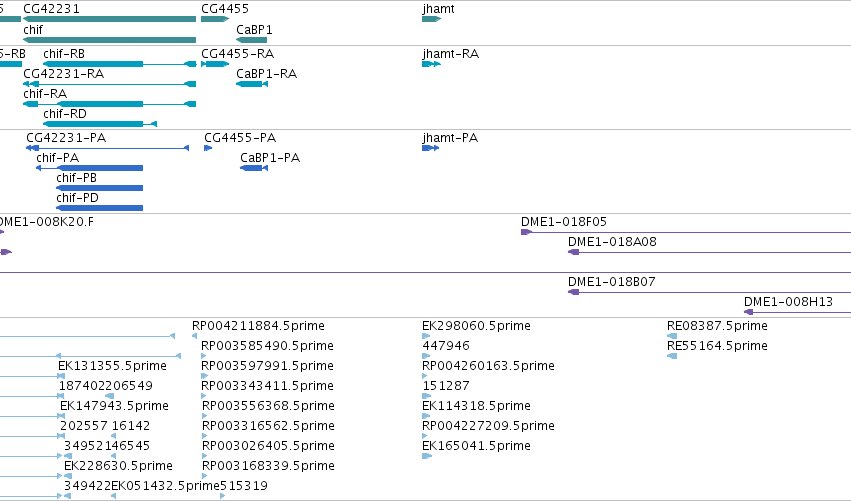The height and width of the screenshot is (501, 851).
Task: Click the CG4455-PA small arrow glyph
Action: point(208,148)
